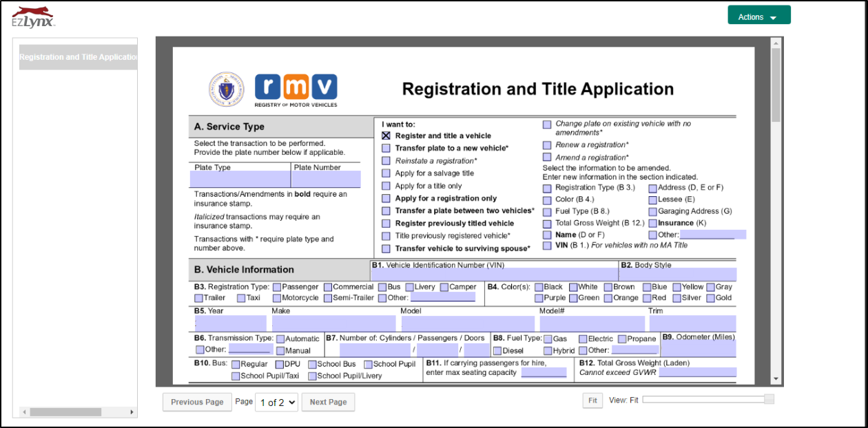Click the B9 Odometer miles field
The image size is (868, 428).
click(x=699, y=349)
